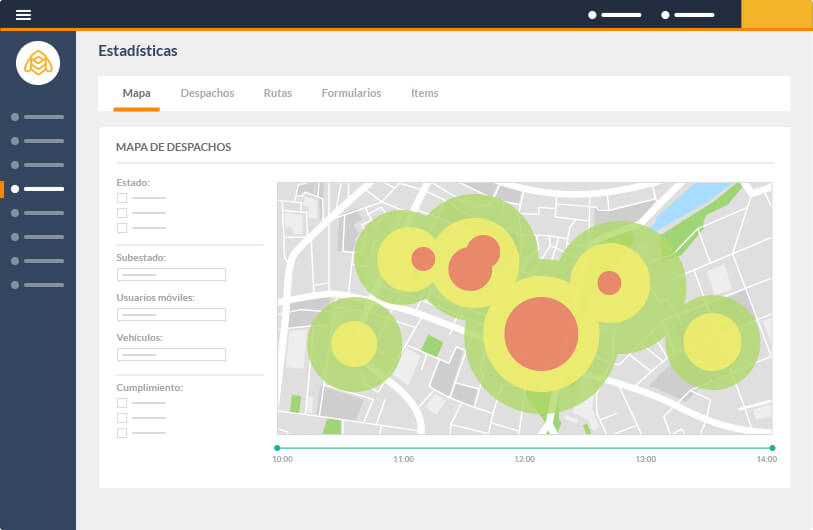813x530 pixels.
Task: Click the first sidebar menu item
Action: (x=38, y=117)
